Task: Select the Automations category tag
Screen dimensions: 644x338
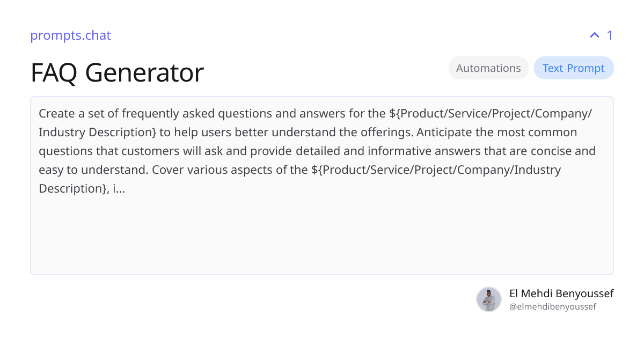Action: [488, 68]
